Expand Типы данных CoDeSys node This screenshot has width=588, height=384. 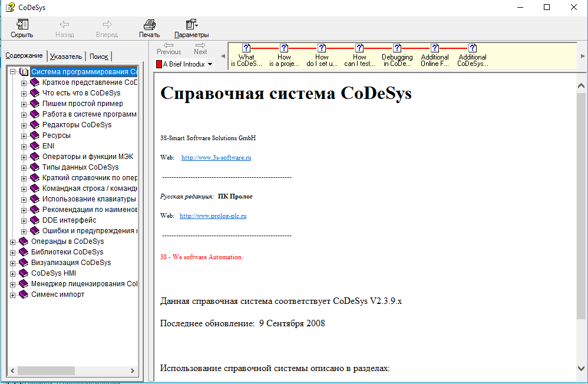[24, 168]
